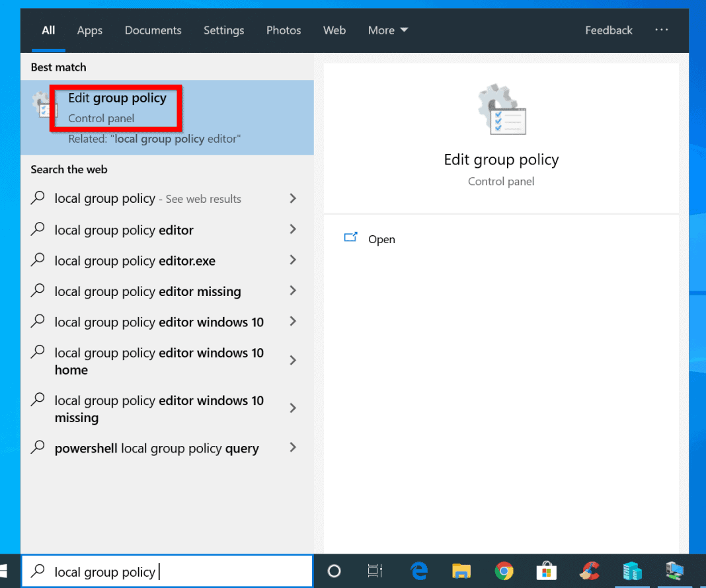Launch CCleaner from the taskbar
The width and height of the screenshot is (706, 588).
click(x=589, y=571)
